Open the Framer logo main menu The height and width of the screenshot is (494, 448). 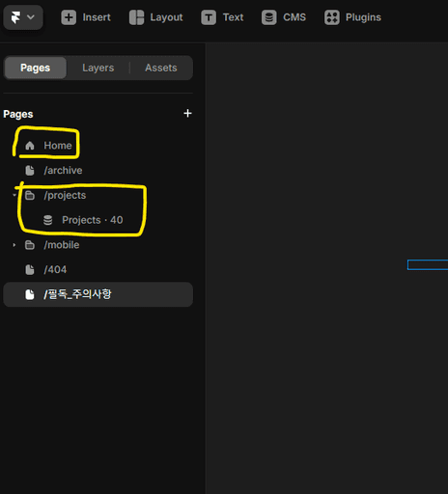pyautogui.click(x=23, y=17)
